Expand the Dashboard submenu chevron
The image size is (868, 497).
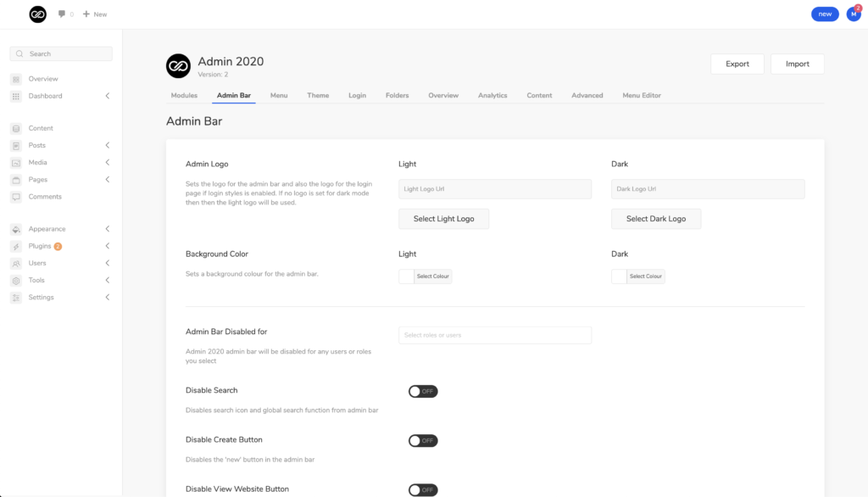click(x=108, y=96)
